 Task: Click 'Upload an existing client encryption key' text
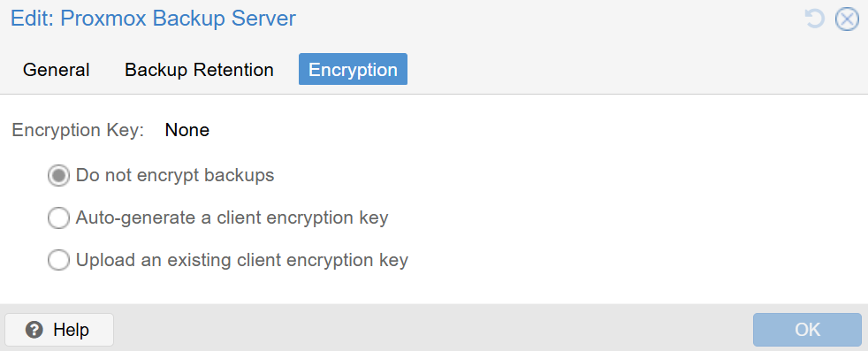click(242, 260)
